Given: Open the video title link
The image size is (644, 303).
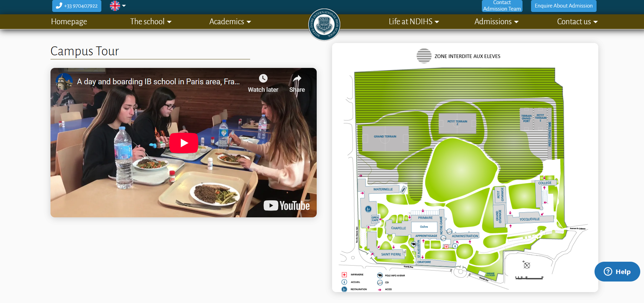Looking at the screenshot, I should point(158,82).
